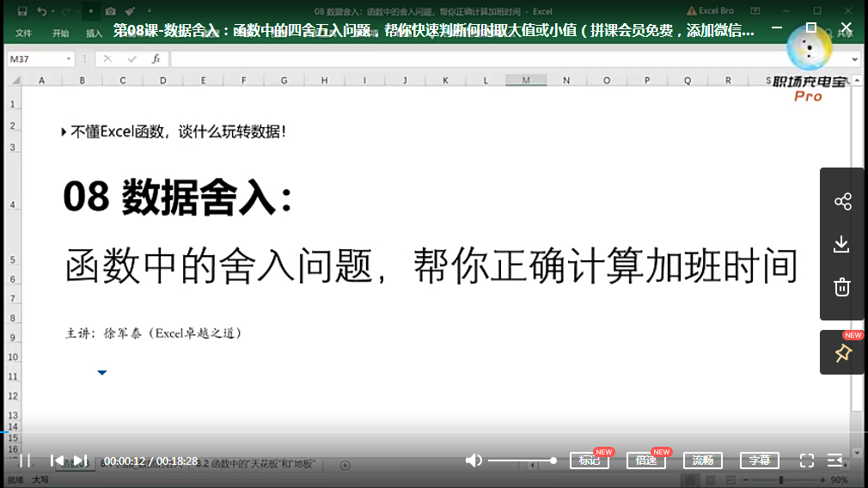Mute the player speaker icon
Viewport: 868px width, 488px height.
[x=474, y=461]
